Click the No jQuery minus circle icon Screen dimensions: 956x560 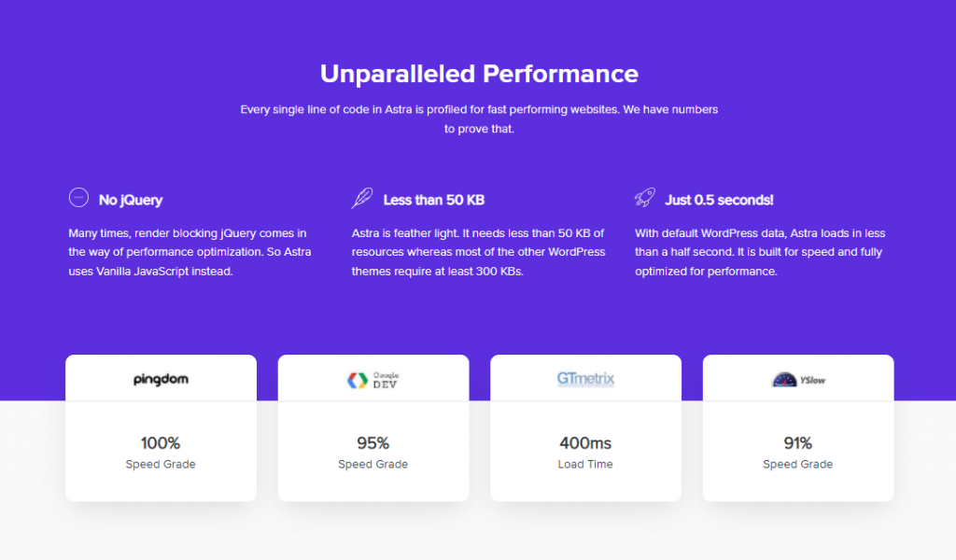click(78, 198)
